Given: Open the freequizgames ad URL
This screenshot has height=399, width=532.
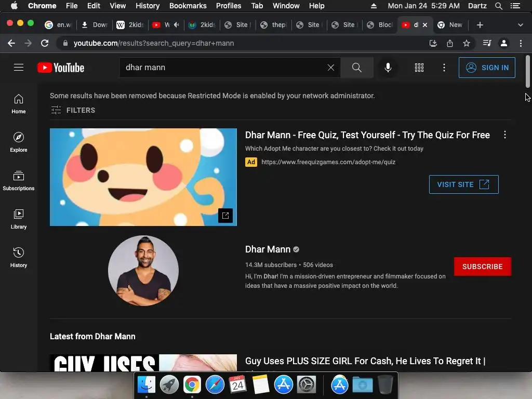Looking at the screenshot, I should [x=328, y=162].
